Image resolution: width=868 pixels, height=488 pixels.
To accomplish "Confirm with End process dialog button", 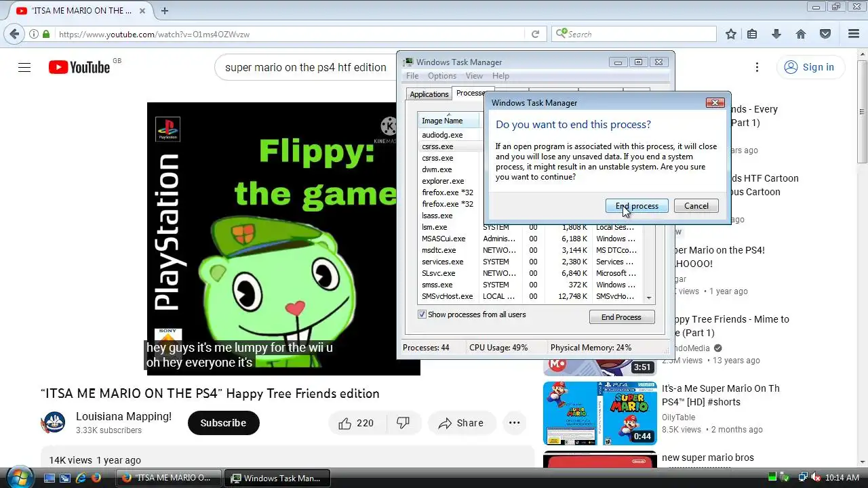I will coord(637,206).
